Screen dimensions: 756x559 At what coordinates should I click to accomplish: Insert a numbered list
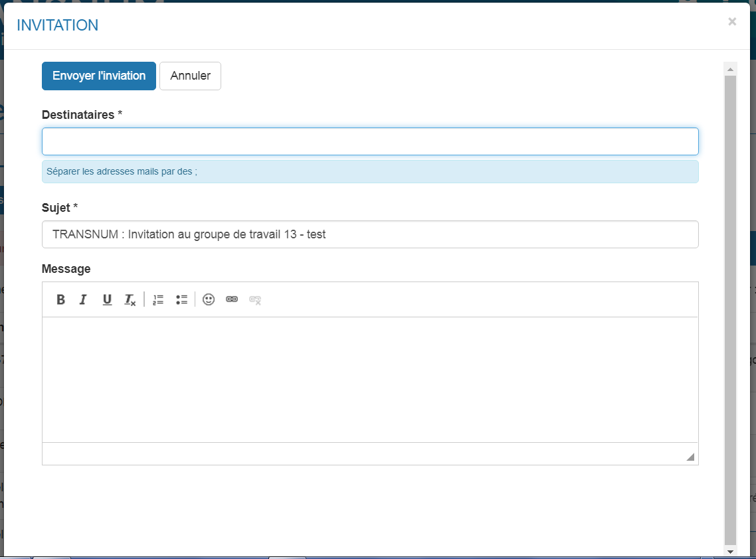(x=158, y=299)
